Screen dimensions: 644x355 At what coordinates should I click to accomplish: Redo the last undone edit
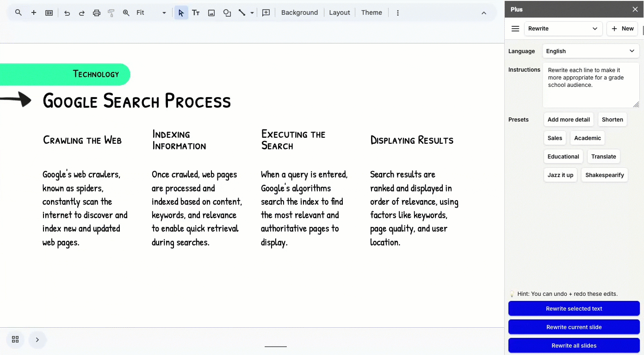point(82,13)
